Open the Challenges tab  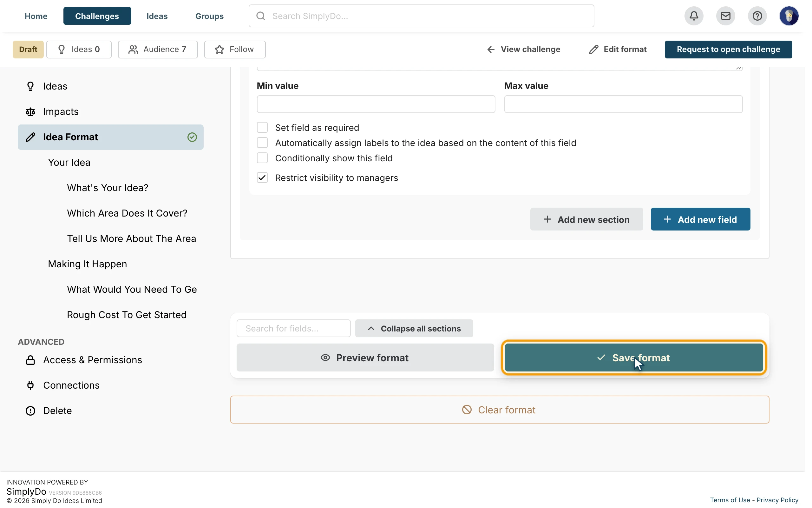pos(97,16)
